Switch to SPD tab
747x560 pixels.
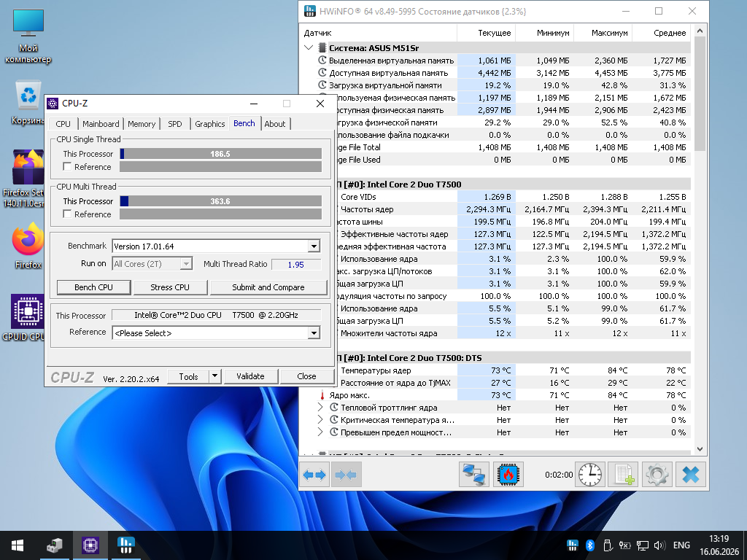[175, 124]
